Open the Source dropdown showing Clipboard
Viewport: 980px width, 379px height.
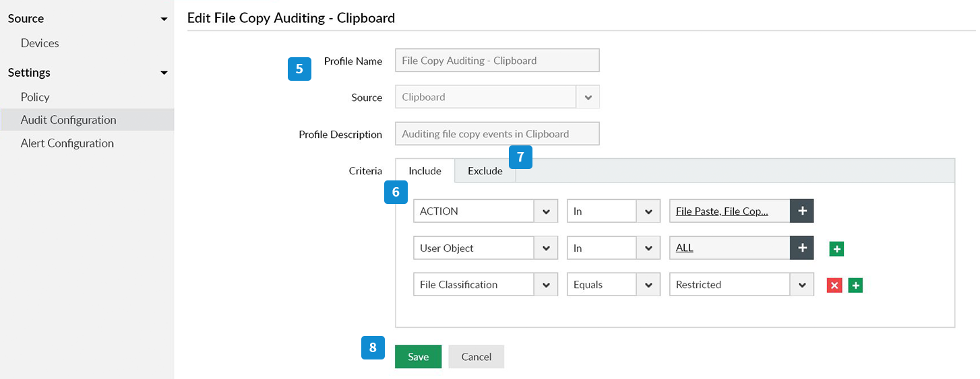(588, 97)
